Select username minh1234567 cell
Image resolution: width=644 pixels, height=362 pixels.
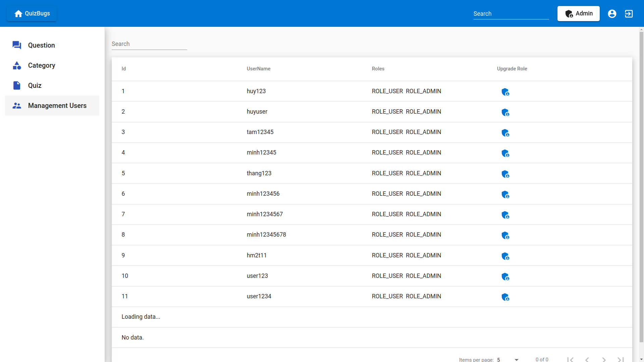265,214
